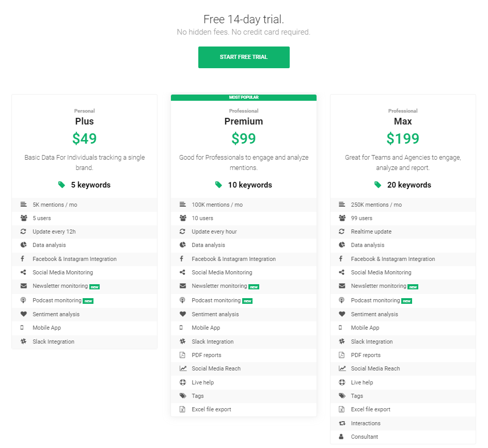This screenshot has width=488, height=448.
Task: Click the refresh icon beside Update every hour
Action: [182, 231]
